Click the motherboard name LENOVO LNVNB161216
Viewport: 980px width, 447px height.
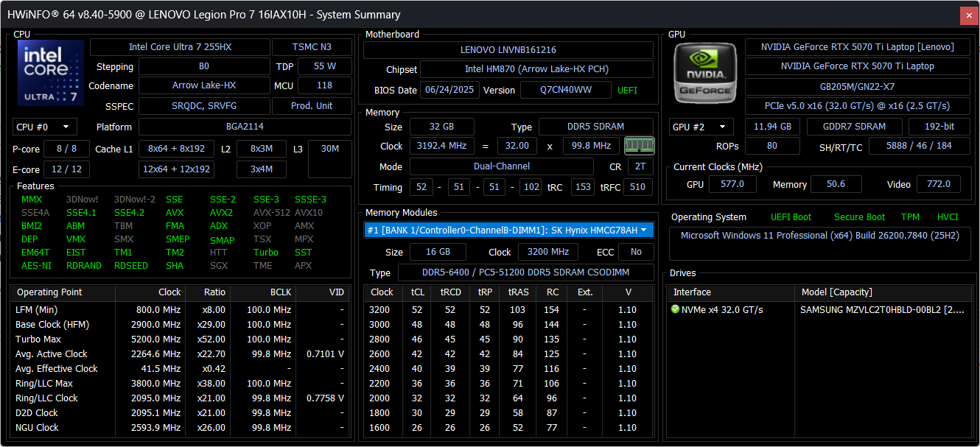pyautogui.click(x=508, y=50)
